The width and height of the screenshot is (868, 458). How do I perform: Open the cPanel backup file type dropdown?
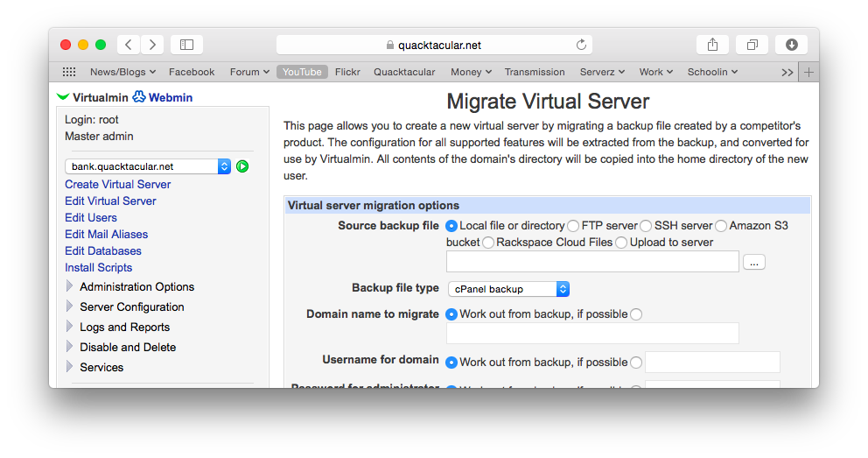(x=508, y=289)
